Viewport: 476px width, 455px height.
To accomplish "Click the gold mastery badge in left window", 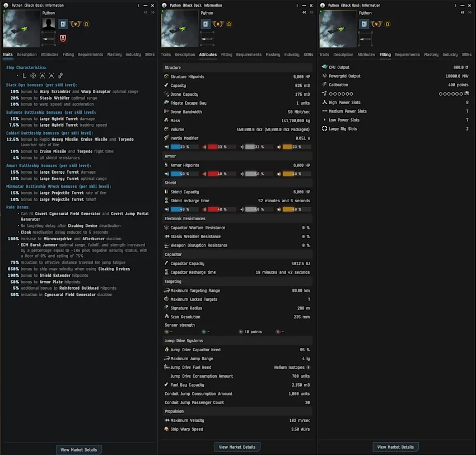I will [x=75, y=24].
